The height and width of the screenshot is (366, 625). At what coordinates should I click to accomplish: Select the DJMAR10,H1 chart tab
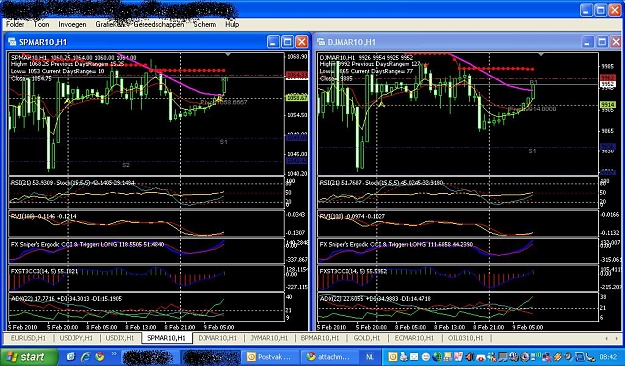tap(217, 338)
